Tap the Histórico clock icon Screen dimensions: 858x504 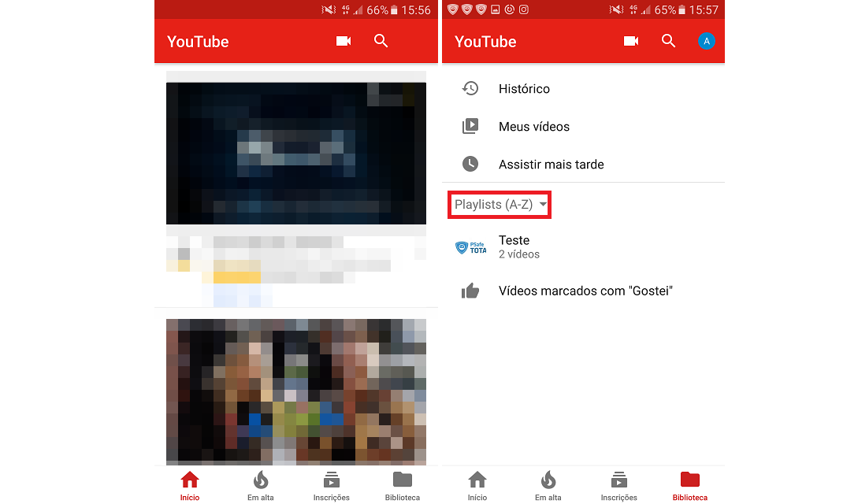point(470,88)
